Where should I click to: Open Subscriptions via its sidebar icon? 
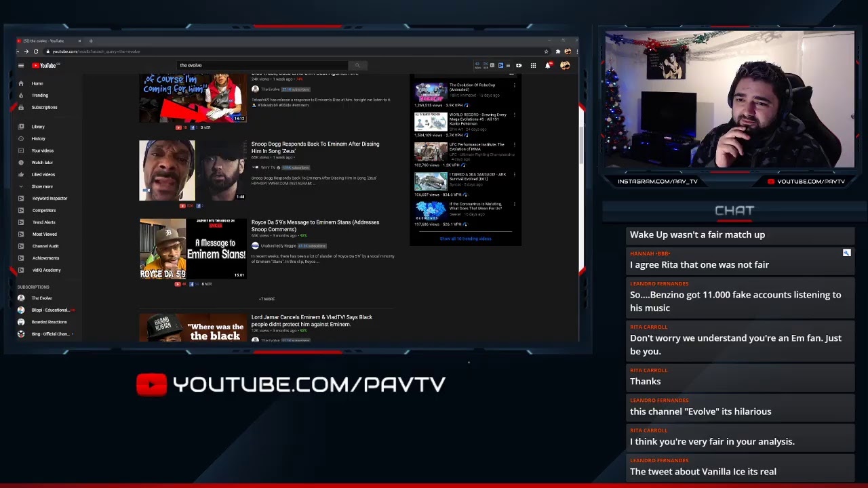point(21,107)
